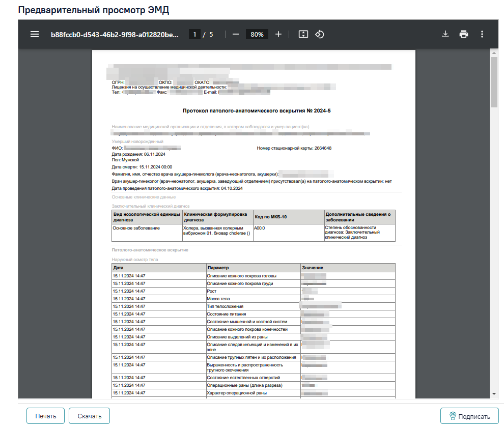504x428 pixels.
Task: Click the label Умерший новорожденный
Action: 137,141
